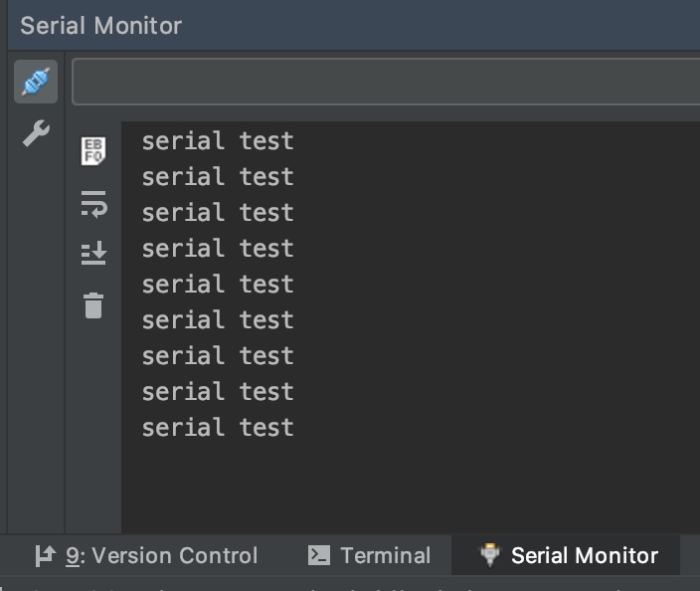The image size is (700, 591).
Task: Click the branch icon beside Version Control
Action: click(x=46, y=556)
